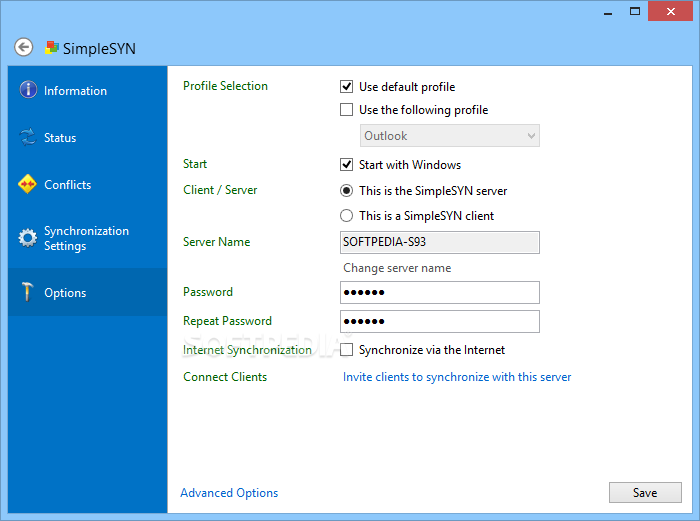700x521 pixels.
Task: Uncheck Use default profile
Action: click(346, 87)
